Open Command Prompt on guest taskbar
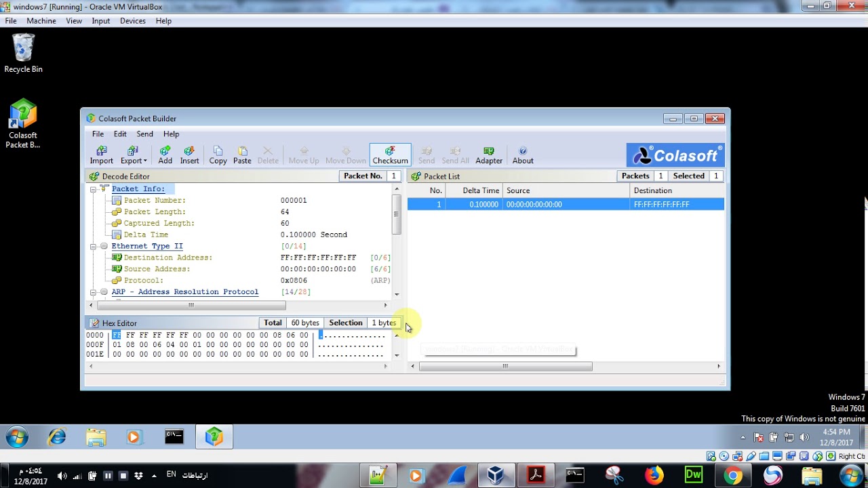Screen dimensions: 868x488 click(174, 437)
